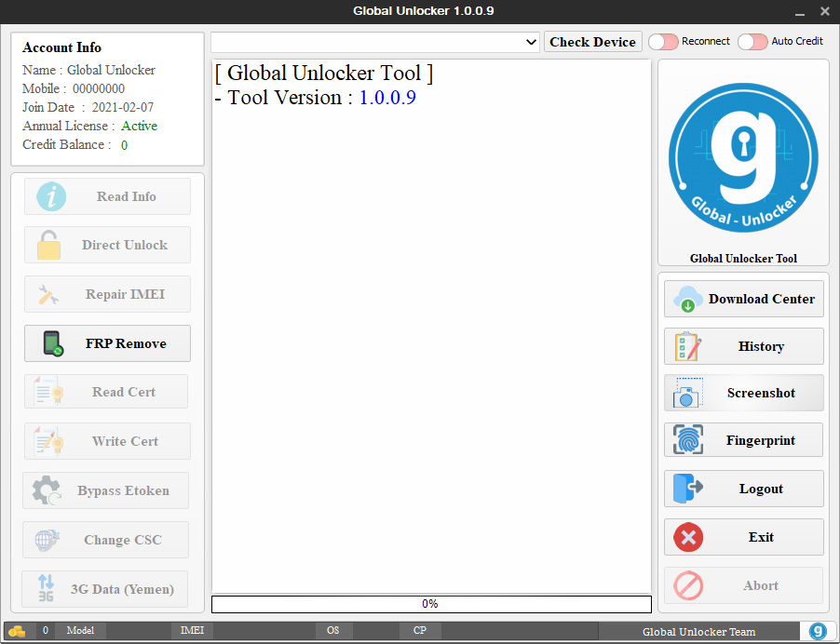
Task: Click the Account Info heading
Action: pyautogui.click(x=61, y=47)
